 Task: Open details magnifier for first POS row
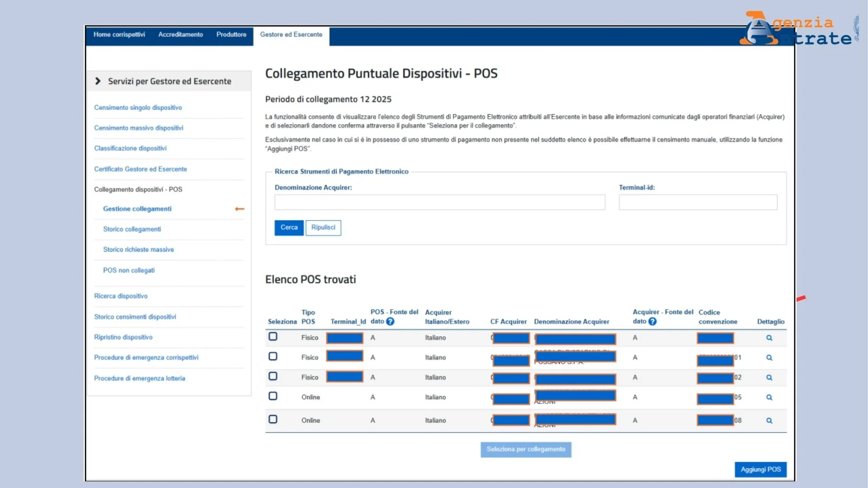click(769, 338)
